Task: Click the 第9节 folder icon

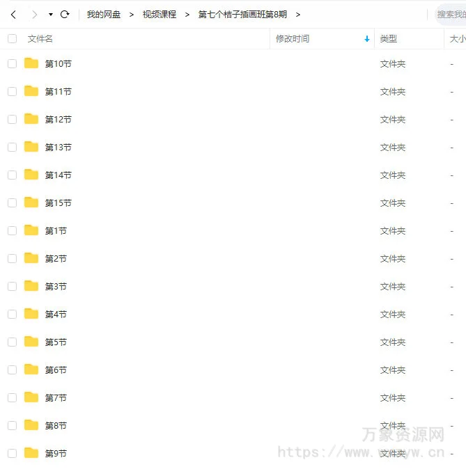Action: coord(31,453)
